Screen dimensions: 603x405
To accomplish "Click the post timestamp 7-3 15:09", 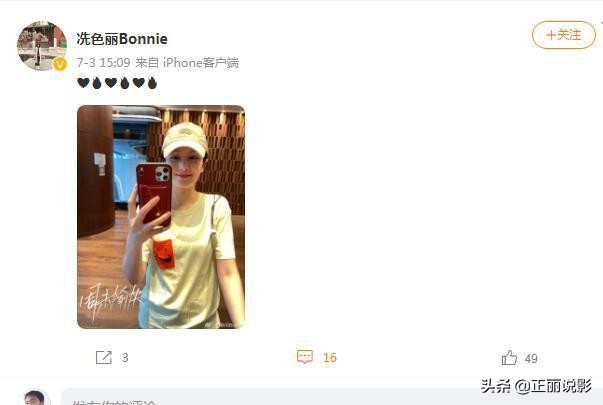I will [x=103, y=63].
